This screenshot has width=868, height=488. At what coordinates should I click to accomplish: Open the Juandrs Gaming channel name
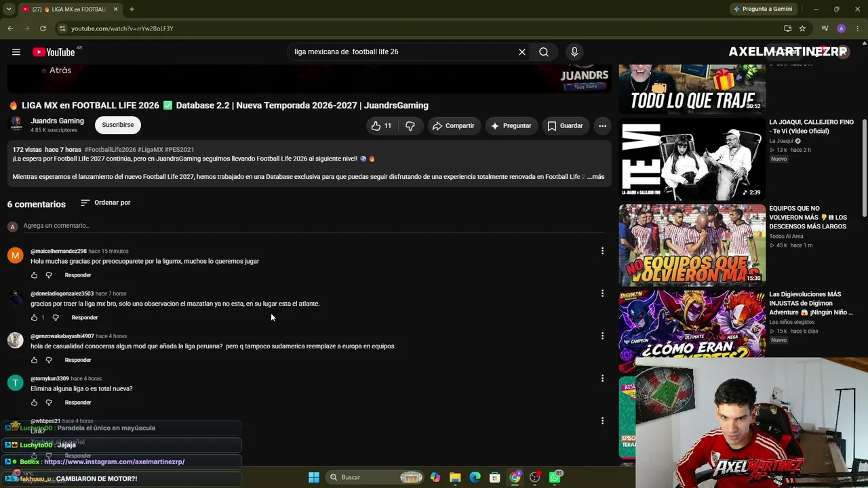click(x=57, y=121)
